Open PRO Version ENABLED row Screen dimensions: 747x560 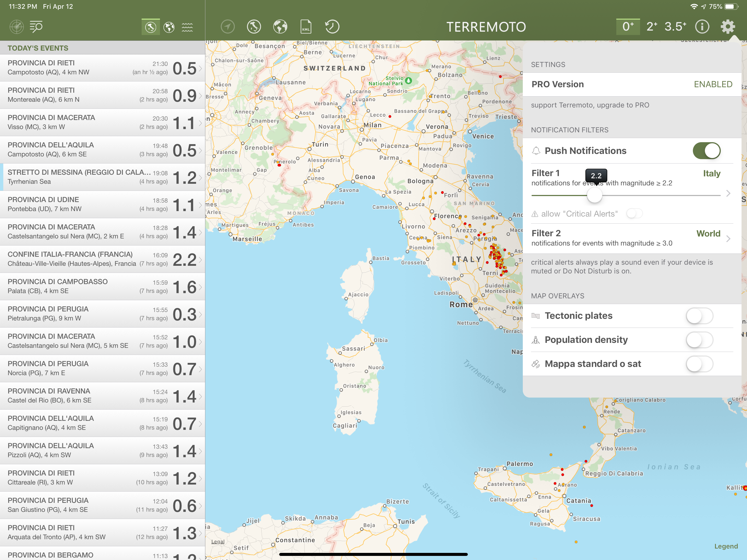point(632,84)
